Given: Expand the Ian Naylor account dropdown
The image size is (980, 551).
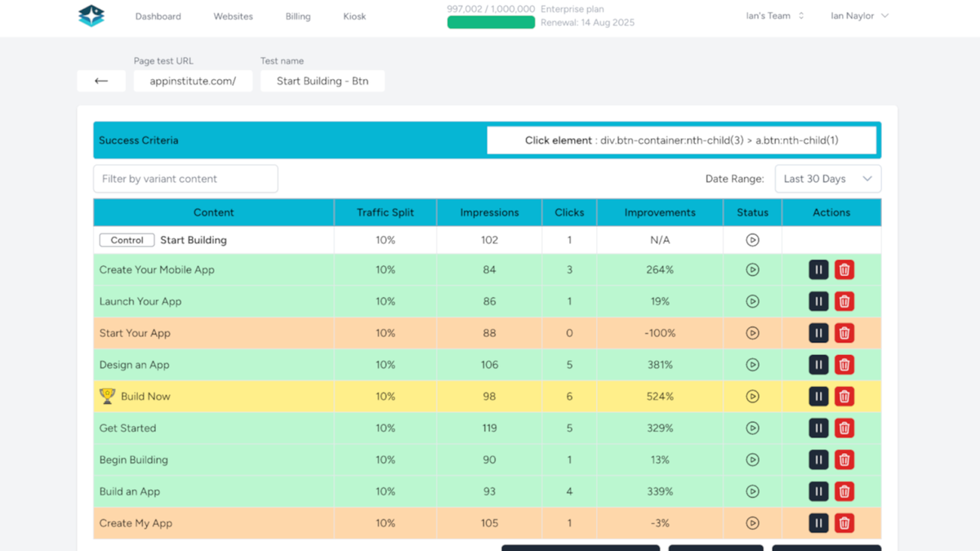Looking at the screenshot, I should [x=859, y=15].
